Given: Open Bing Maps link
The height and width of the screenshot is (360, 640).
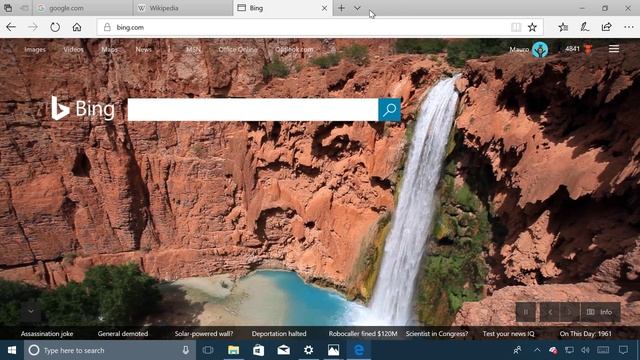Looking at the screenshot, I should point(109,50).
